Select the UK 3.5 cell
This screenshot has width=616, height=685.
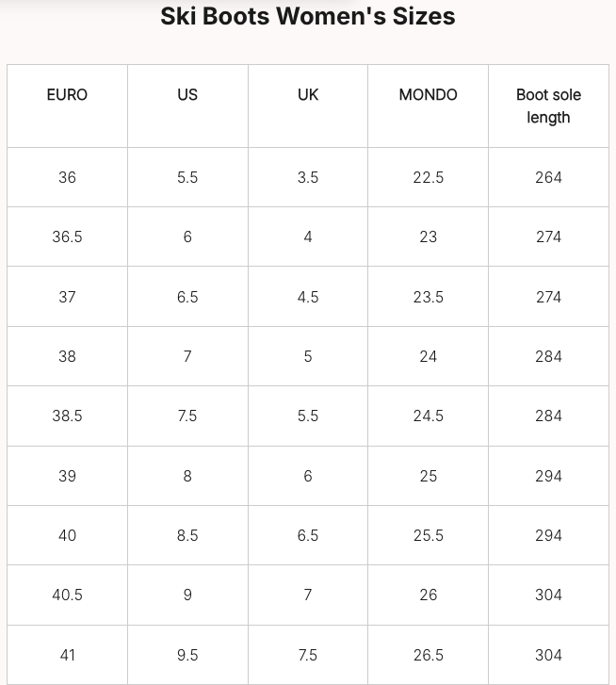click(308, 177)
